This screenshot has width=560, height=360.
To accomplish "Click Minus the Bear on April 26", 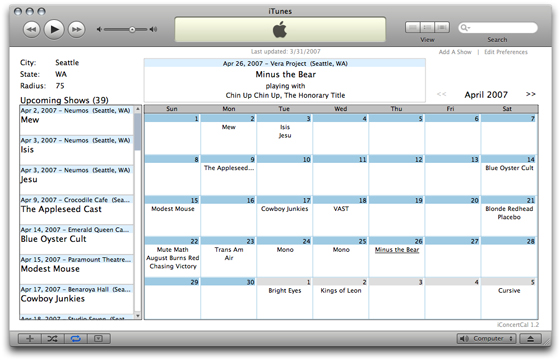I will [397, 250].
